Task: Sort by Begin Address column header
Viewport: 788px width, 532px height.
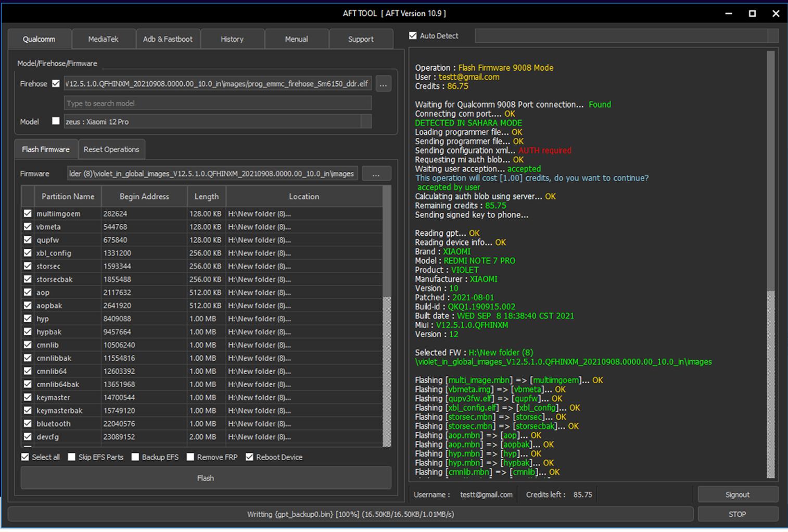Action: click(144, 196)
